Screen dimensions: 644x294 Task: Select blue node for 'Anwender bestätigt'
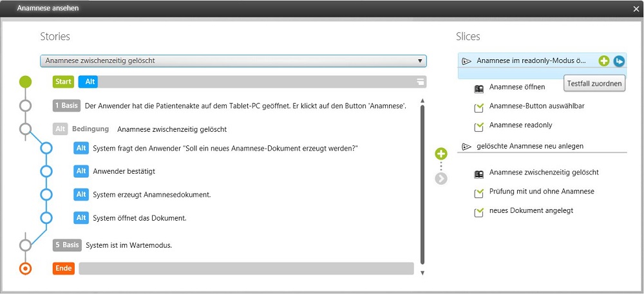(46, 171)
